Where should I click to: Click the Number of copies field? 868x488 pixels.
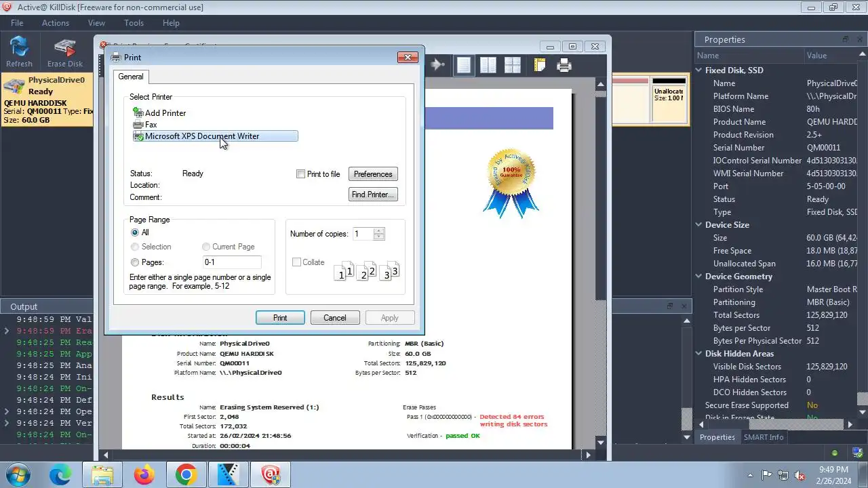(363, 234)
